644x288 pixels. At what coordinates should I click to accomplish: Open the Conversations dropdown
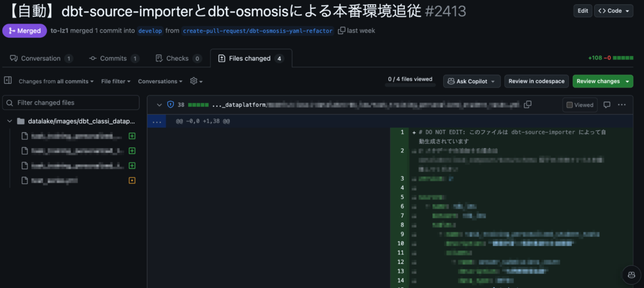pyautogui.click(x=160, y=82)
